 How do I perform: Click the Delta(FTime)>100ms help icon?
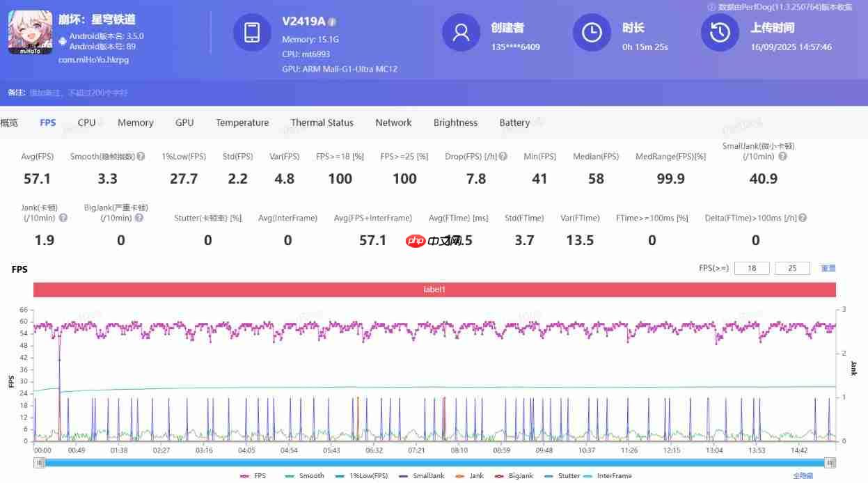[803, 218]
